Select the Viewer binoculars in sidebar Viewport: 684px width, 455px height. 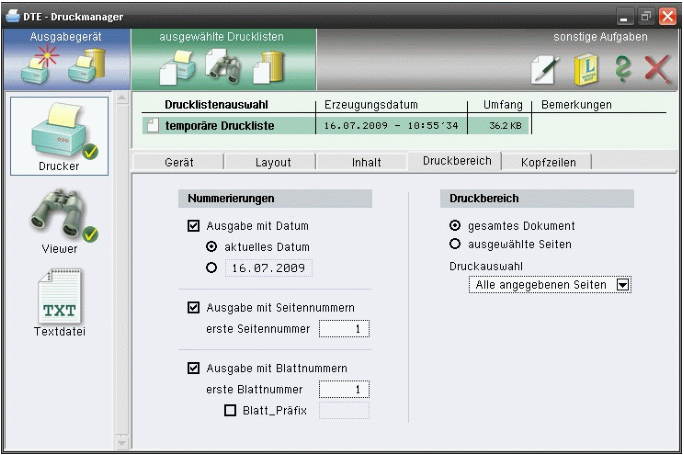tap(59, 218)
